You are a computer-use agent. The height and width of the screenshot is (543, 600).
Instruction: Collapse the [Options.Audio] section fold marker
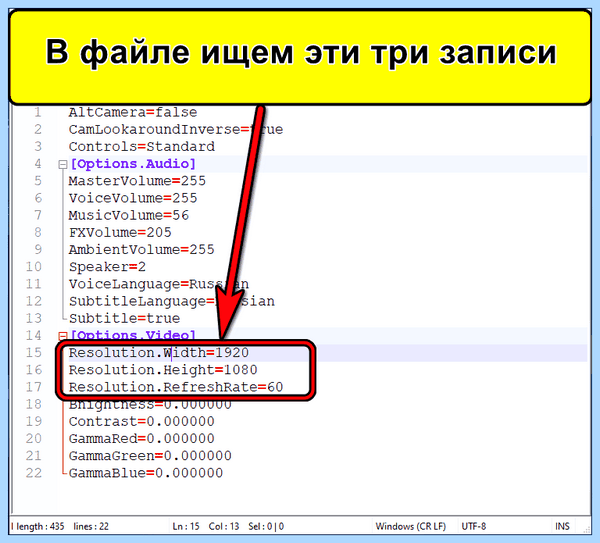click(62, 165)
